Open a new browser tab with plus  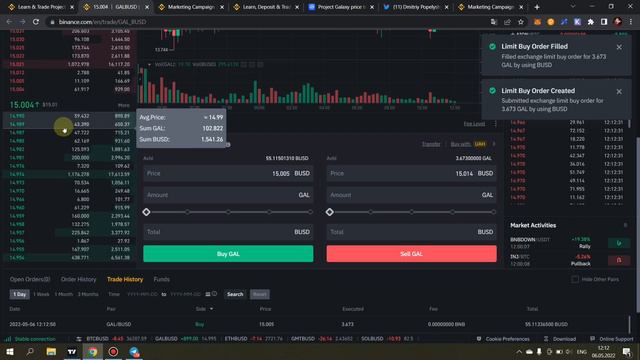click(537, 7)
